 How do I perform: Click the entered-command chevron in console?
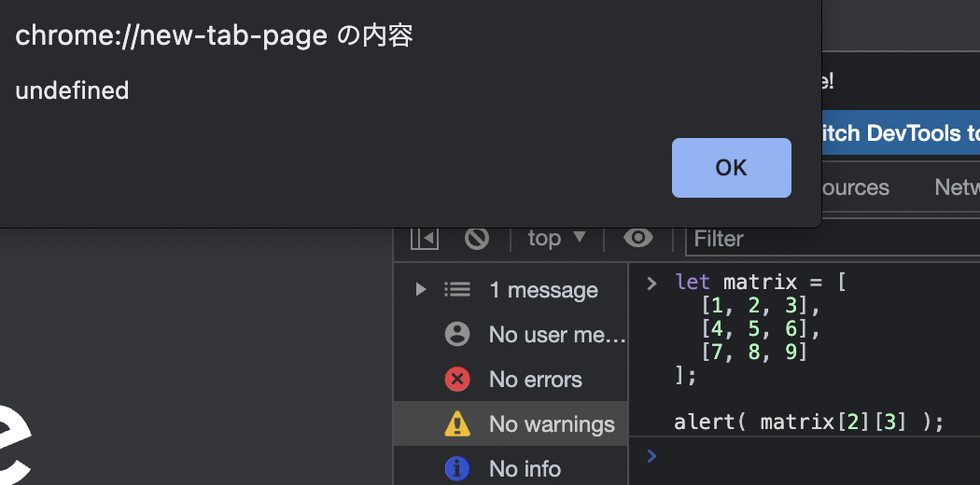[x=651, y=284]
